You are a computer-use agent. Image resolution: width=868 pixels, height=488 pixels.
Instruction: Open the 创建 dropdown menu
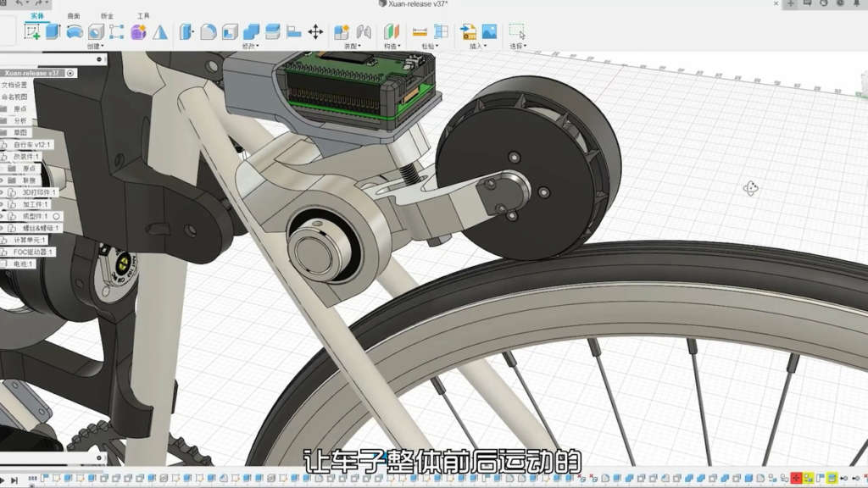(95, 46)
